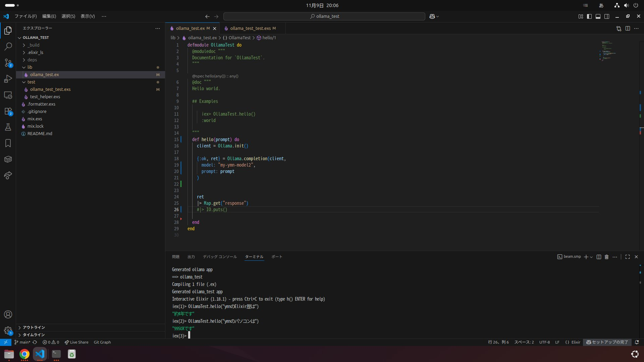The image size is (644, 362).
Task: Open the Testing flask view
Action: click(8, 127)
